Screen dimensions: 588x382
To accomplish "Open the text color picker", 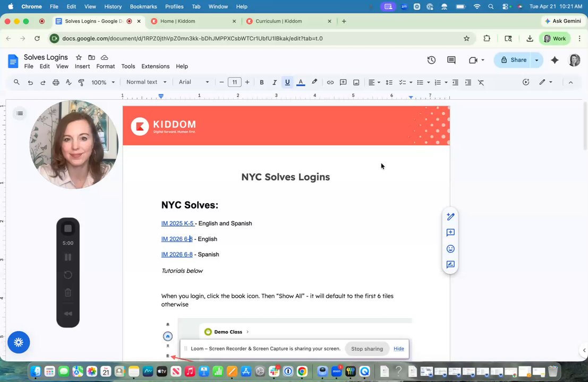I will click(301, 82).
